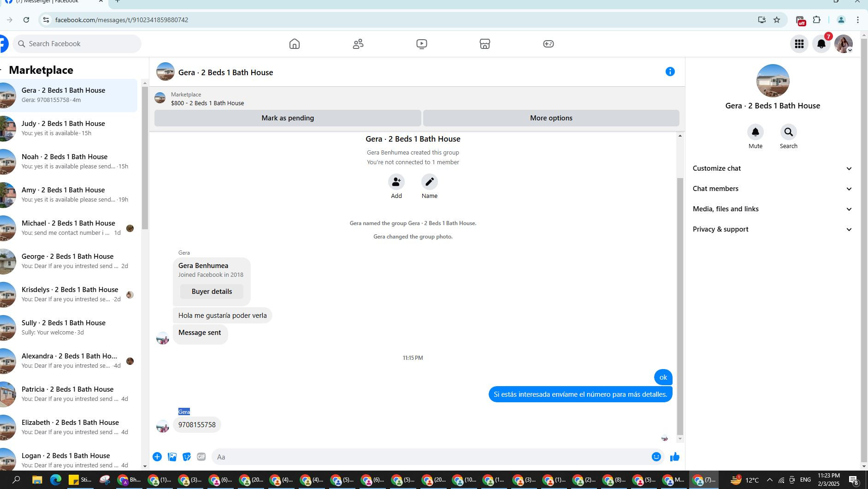
Task: Open the Facebook Video (Watch) icon
Action: [421, 44]
